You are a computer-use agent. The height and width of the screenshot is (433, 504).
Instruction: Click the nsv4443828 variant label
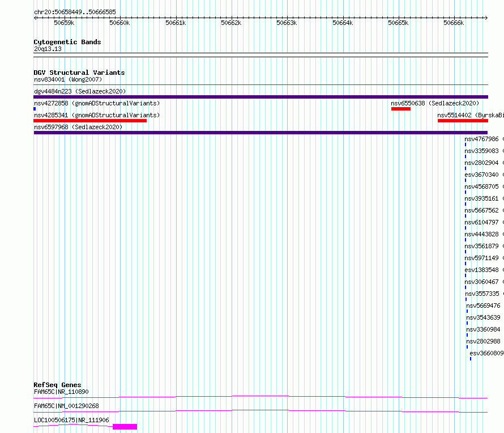tap(484, 234)
